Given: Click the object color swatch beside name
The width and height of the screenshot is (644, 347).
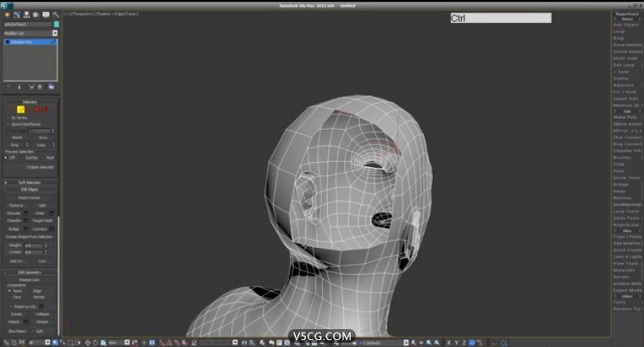Looking at the screenshot, I should (56, 24).
